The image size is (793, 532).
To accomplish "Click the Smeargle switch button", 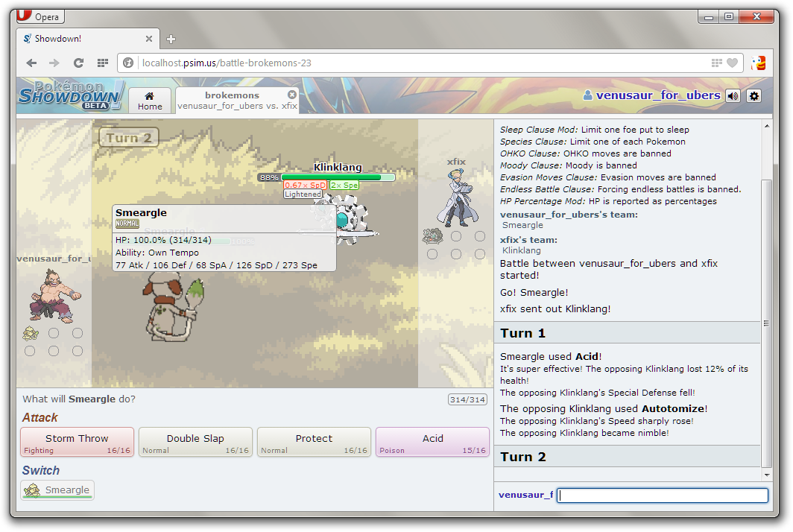I will (57, 490).
